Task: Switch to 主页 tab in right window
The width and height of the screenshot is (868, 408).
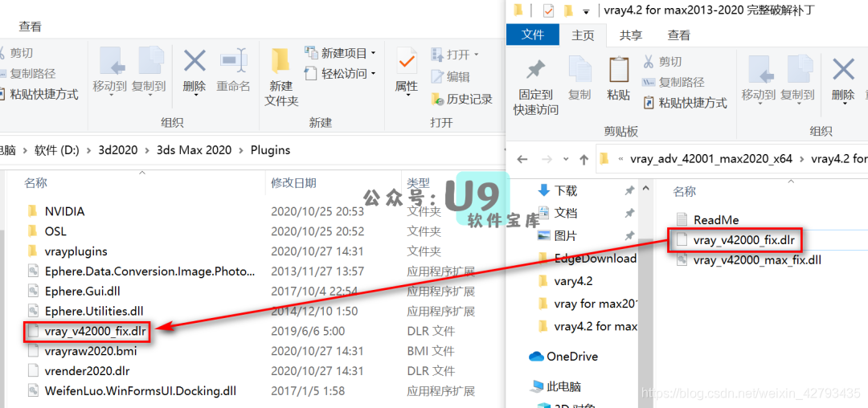Action: (x=583, y=35)
